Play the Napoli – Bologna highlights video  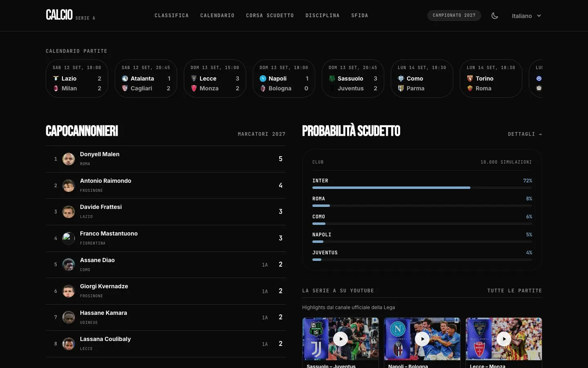(422, 339)
